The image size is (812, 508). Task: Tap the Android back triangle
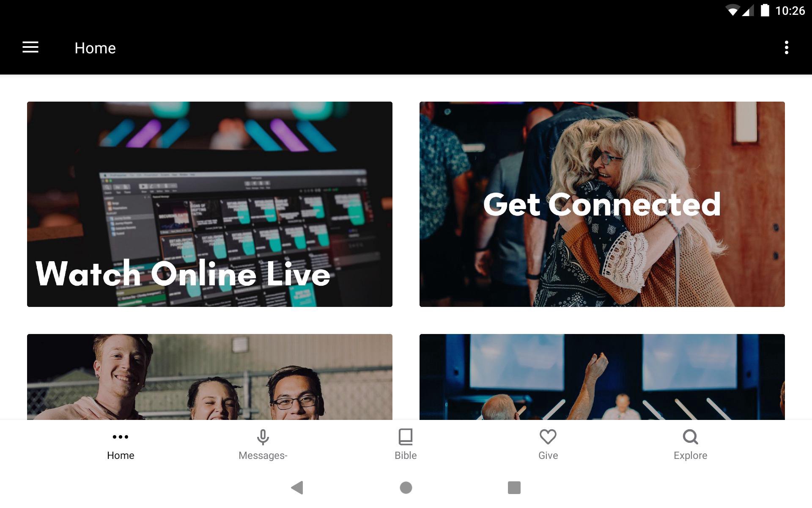(297, 488)
